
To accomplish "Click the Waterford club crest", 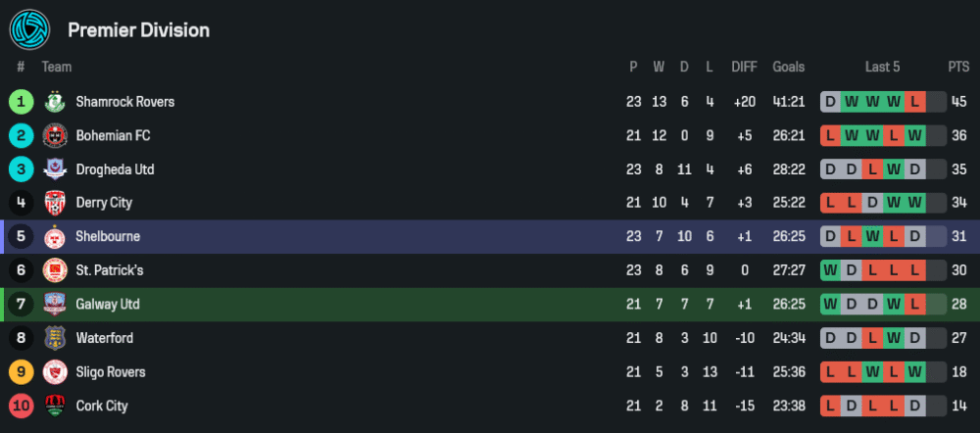I will point(54,338).
